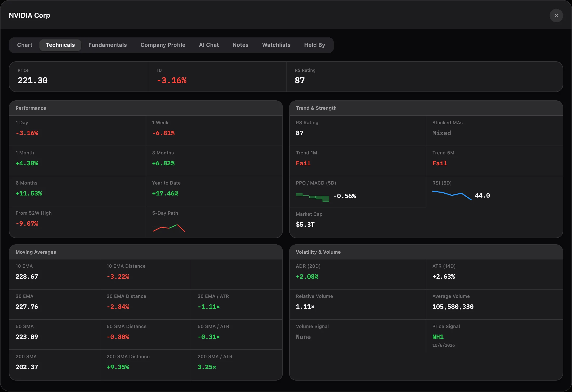Click the 200 SMA Distance value +9.35%
This screenshot has width=572, height=392.
click(x=118, y=367)
